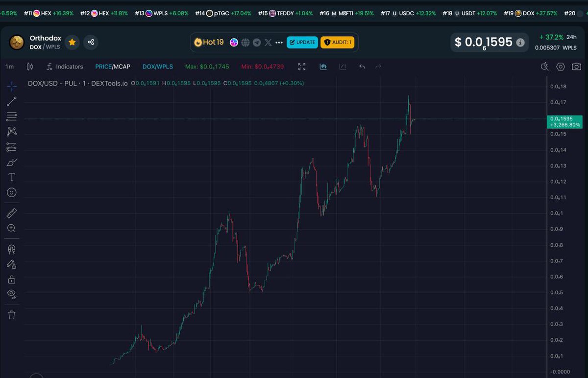This screenshot has height=378, width=588.
Task: Click the UPDATE button
Action: tap(302, 42)
